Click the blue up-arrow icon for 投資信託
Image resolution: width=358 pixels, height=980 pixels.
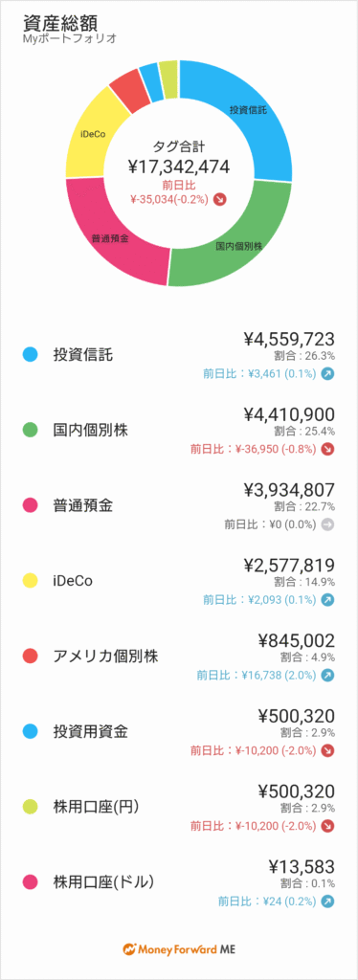[328, 374]
